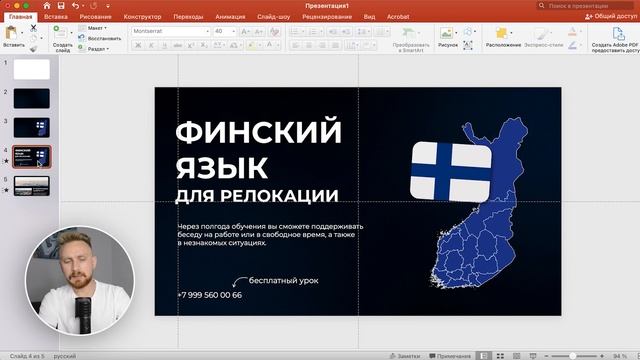640x360 pixels.
Task: Click Преобразовать в SmartArt button
Action: click(x=411, y=40)
